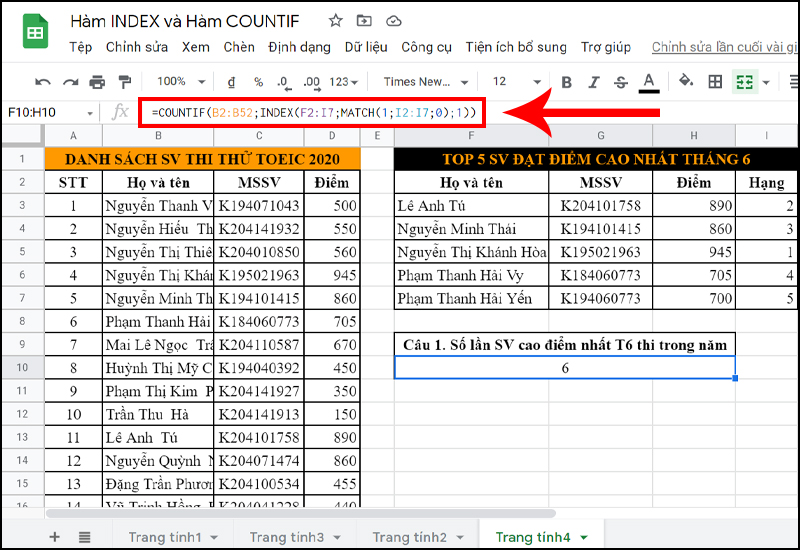Activate the paint format tool

click(x=124, y=82)
